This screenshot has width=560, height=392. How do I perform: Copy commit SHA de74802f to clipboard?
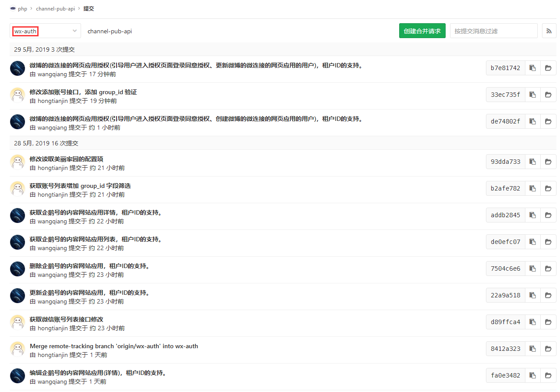pyautogui.click(x=532, y=121)
